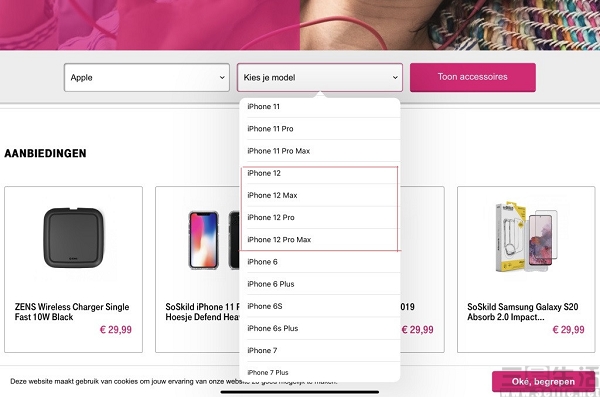Select iPhone 12 Pro model
The height and width of the screenshot is (397, 600).
(x=320, y=217)
